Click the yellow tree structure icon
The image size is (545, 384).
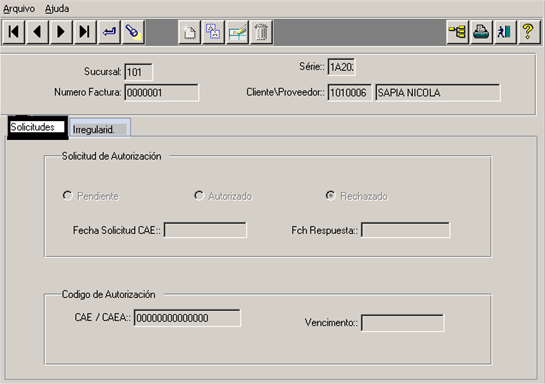(457, 32)
